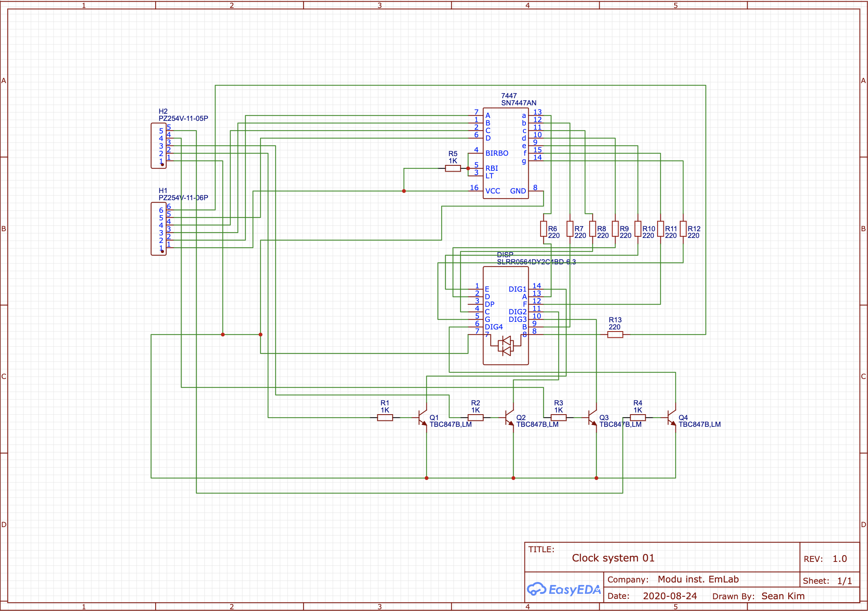Select the H1 six-pin header body
The height and width of the screenshot is (611, 868).
(x=159, y=229)
